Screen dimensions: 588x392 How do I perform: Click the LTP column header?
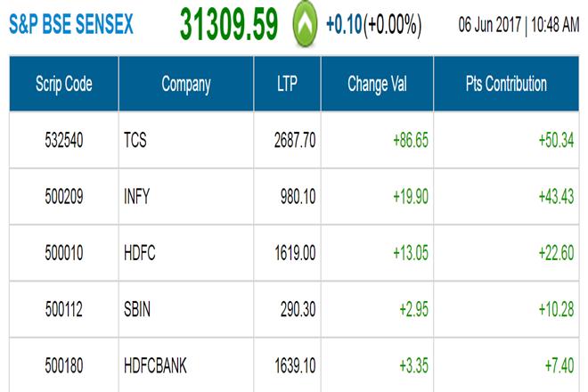286,85
